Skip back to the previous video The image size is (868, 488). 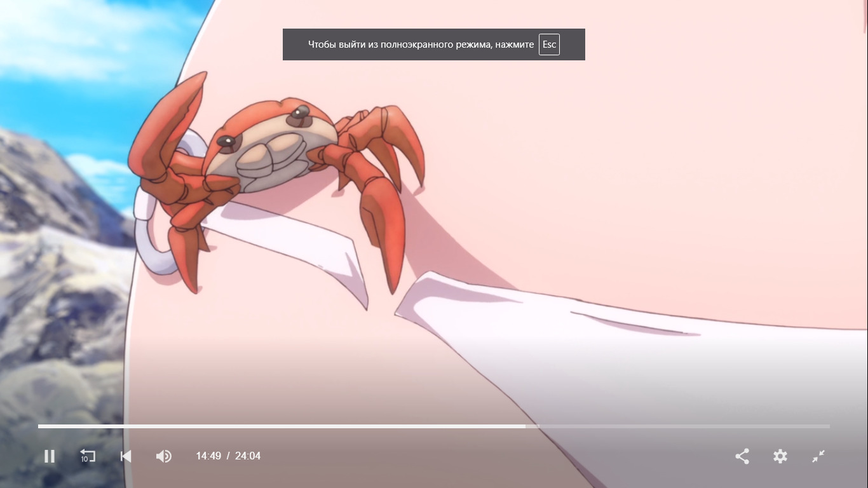tap(126, 456)
